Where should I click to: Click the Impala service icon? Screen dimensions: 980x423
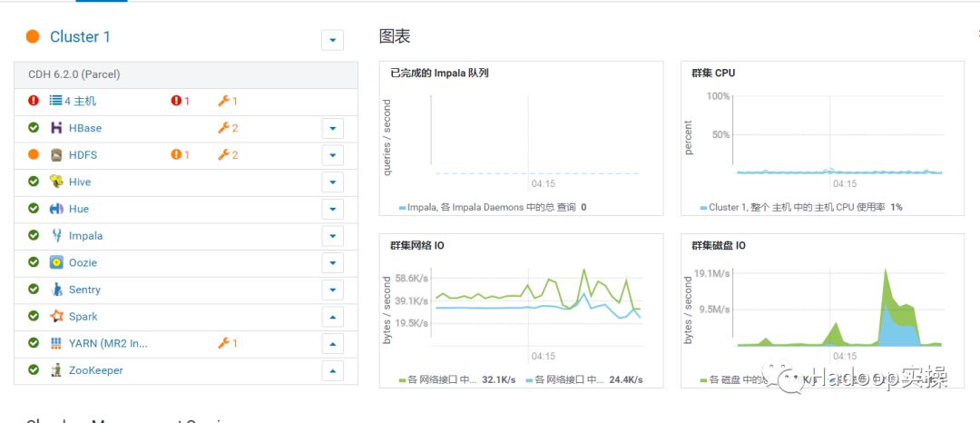point(56,236)
